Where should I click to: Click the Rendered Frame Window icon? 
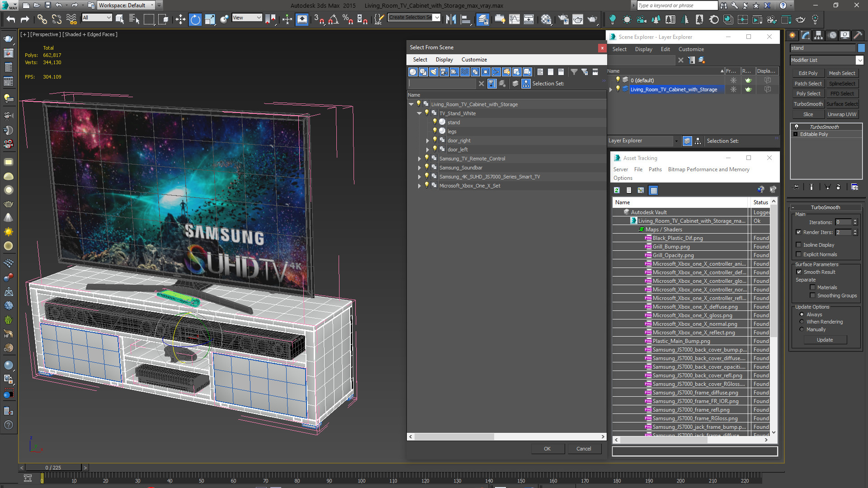pos(578,19)
